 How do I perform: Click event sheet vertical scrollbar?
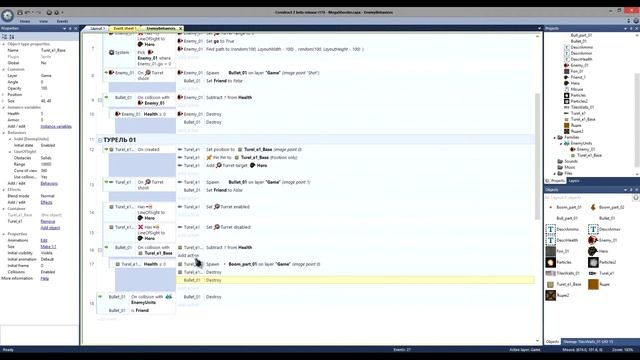(537, 155)
